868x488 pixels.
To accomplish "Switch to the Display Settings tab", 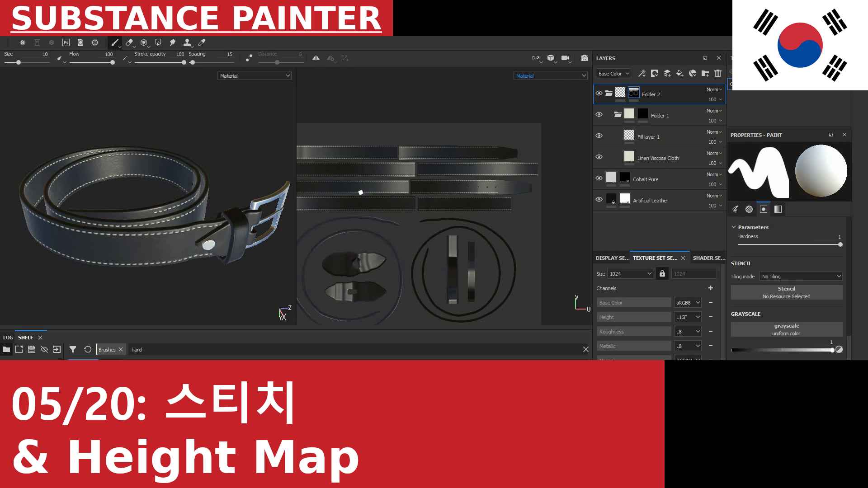I will coord(612,258).
